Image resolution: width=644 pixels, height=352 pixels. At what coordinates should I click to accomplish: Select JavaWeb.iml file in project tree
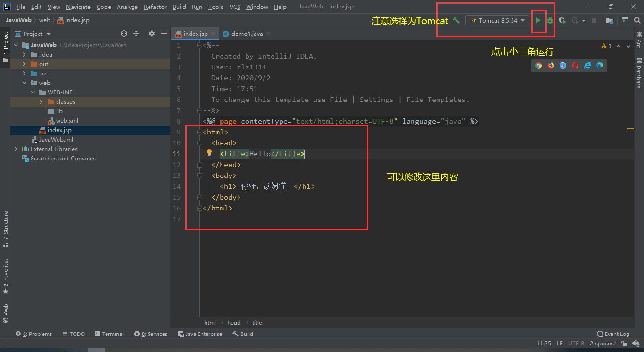56,139
